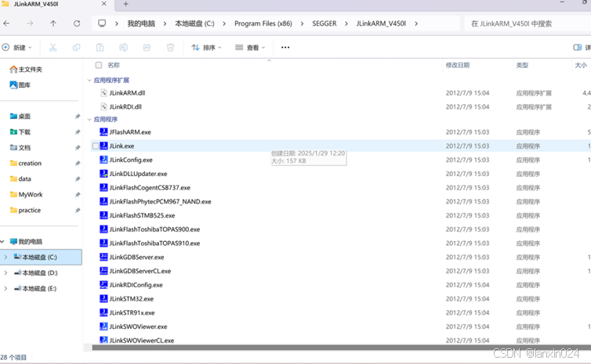Tick the checkbox for JLink.exe
Image resolution: width=591 pixels, height=364 pixels.
pyautogui.click(x=96, y=146)
